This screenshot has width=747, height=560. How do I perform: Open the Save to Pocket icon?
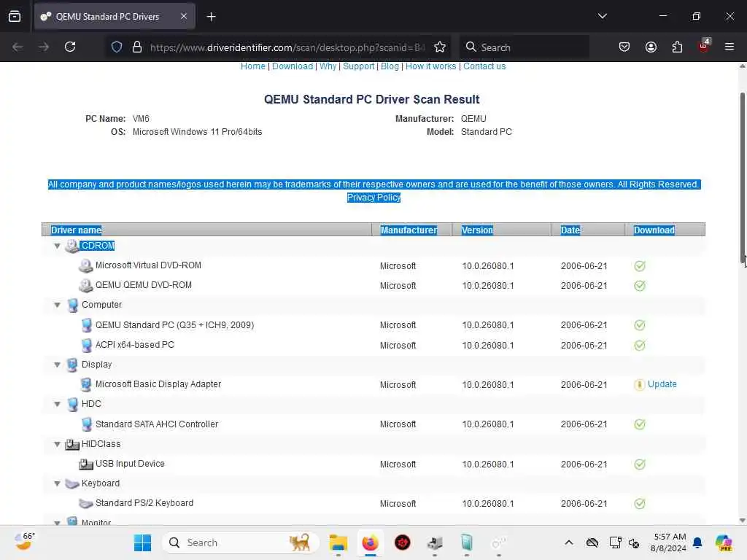click(x=624, y=47)
